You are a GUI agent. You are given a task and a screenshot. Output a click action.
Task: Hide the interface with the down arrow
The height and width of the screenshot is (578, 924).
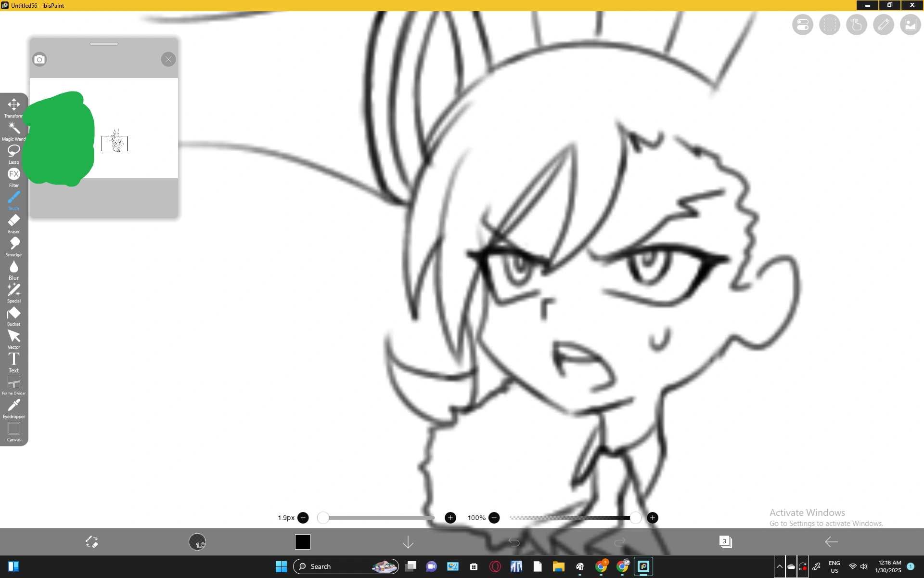(x=408, y=542)
